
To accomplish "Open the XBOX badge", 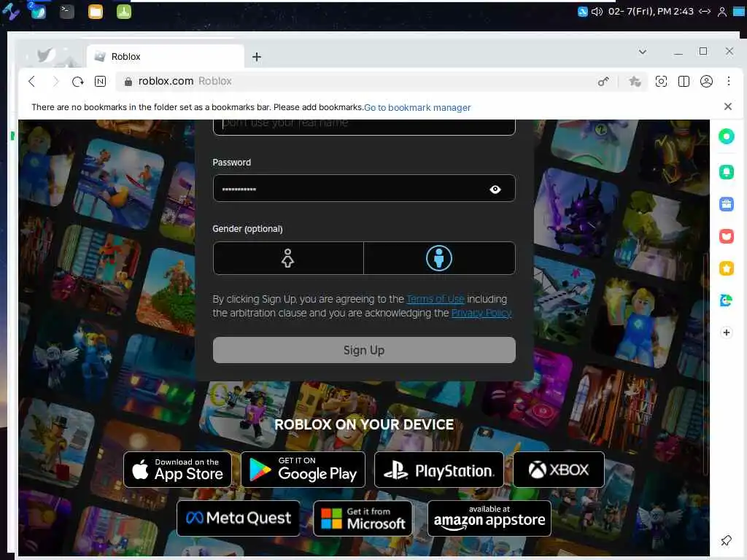I will pos(558,470).
